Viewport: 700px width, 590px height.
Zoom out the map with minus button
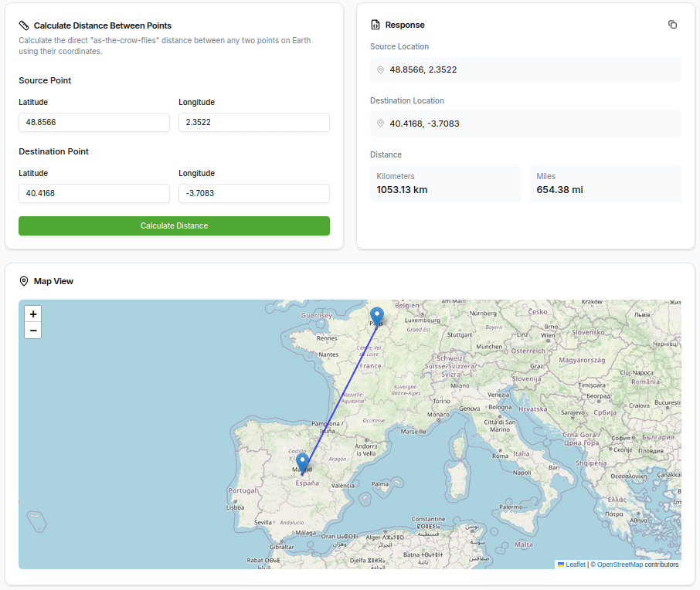coord(33,331)
